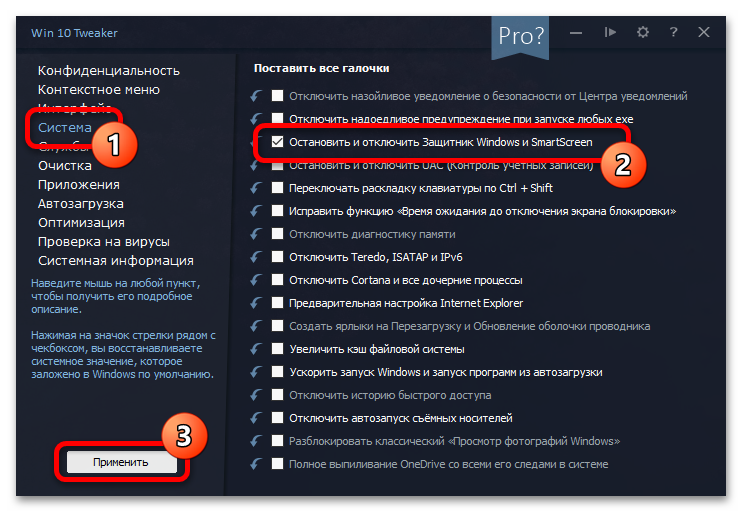Check Создать ярлыки на Перезагрузку checkbox
Viewport: 742px width, 512px height.
click(x=277, y=326)
